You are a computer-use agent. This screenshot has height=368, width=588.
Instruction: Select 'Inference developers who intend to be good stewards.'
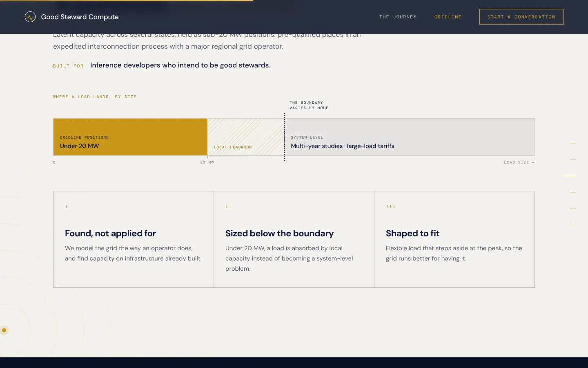point(180,65)
